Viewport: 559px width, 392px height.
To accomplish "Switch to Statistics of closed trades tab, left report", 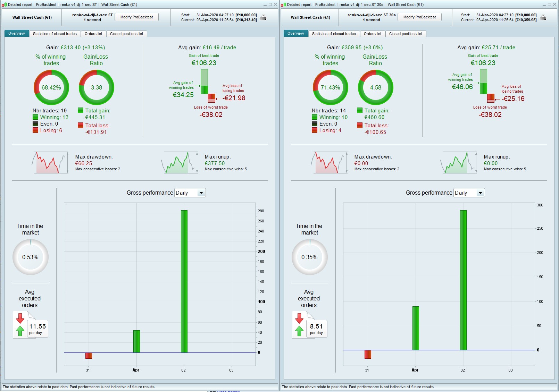I will [55, 34].
